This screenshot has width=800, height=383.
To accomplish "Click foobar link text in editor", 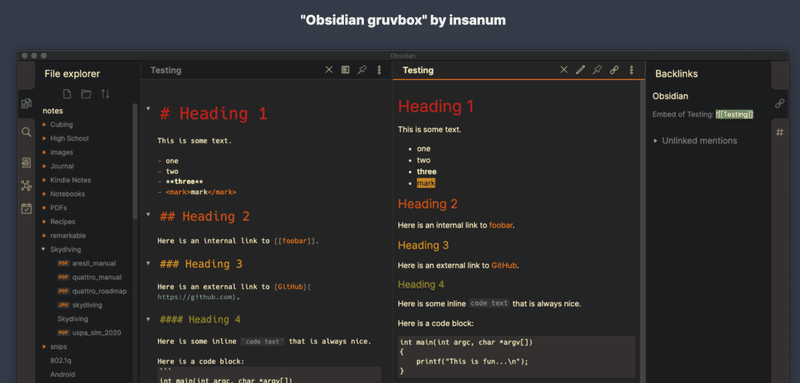I will pyautogui.click(x=294, y=241).
